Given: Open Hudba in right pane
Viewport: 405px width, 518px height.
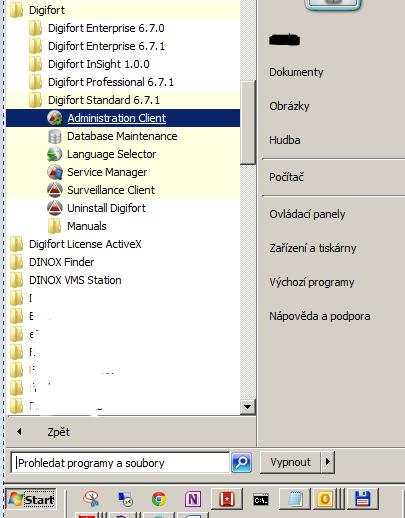Looking at the screenshot, I should (285, 140).
